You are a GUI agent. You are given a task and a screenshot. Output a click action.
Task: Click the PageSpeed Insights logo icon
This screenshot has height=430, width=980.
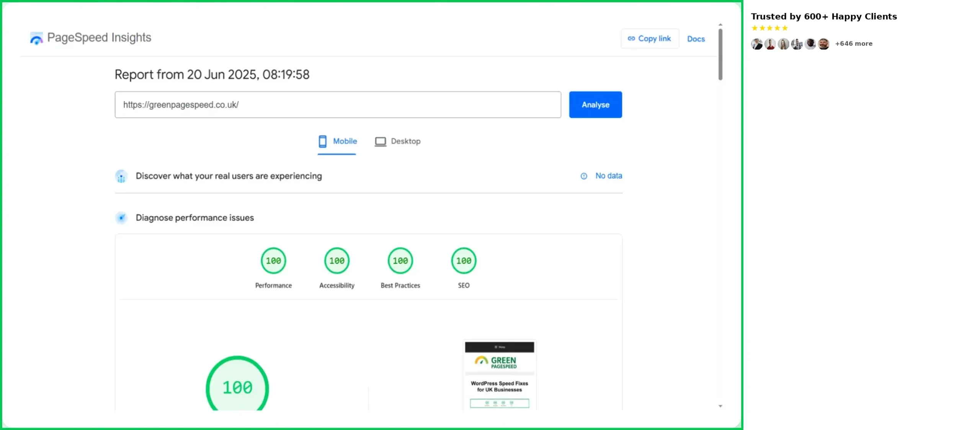(x=36, y=38)
